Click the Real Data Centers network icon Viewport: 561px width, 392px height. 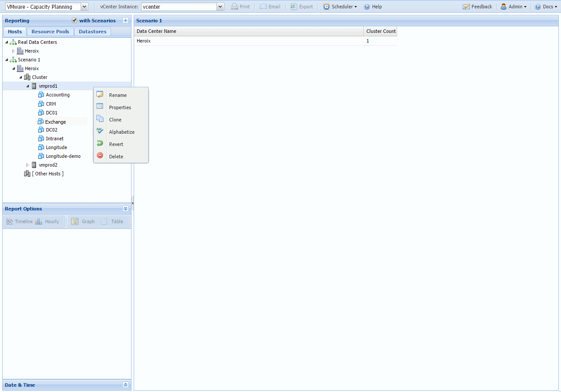(13, 42)
